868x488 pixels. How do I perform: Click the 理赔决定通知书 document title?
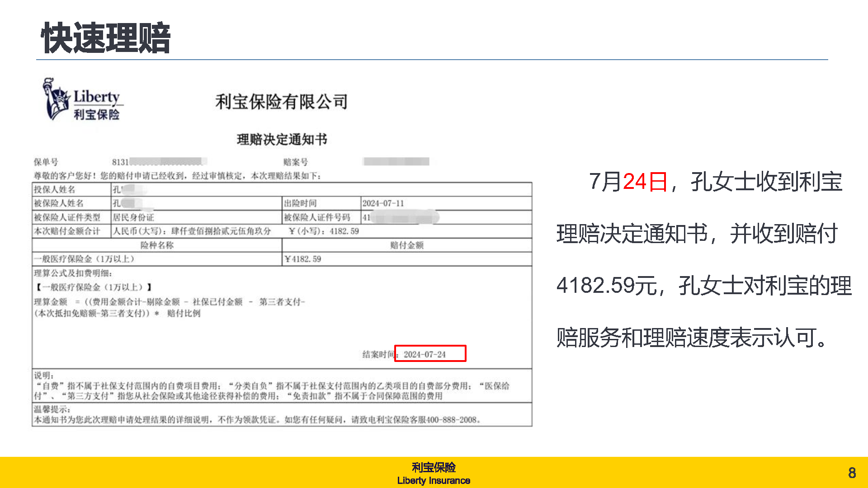point(282,140)
